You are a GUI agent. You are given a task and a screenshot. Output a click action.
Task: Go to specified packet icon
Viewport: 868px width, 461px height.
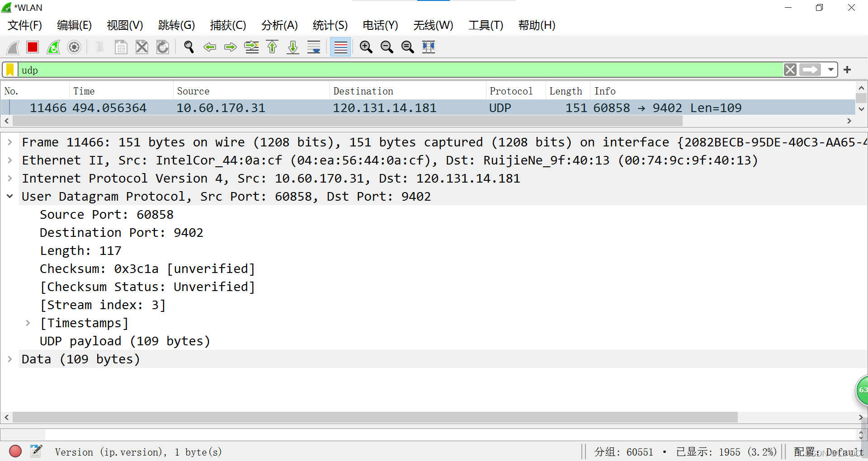(x=251, y=47)
